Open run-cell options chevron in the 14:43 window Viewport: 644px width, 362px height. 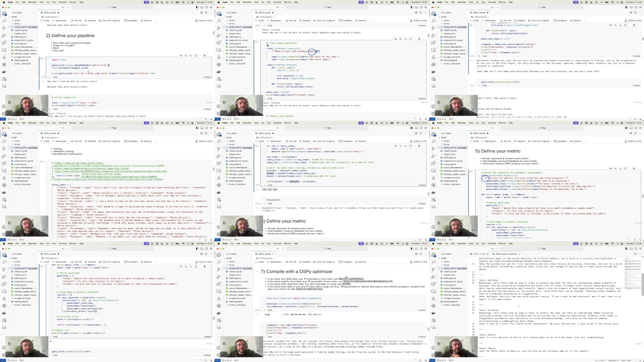pos(44,58)
